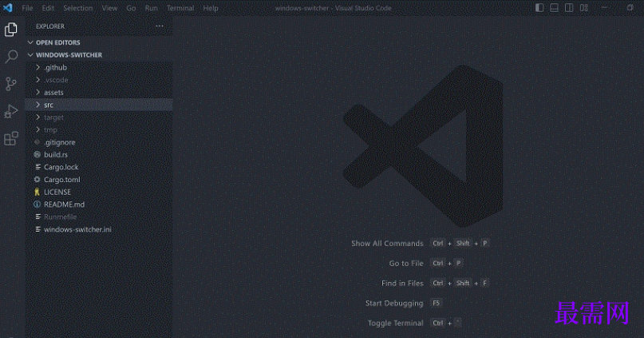644x338 pixels.
Task: Click the Runmefile file icon
Action: [38, 217]
